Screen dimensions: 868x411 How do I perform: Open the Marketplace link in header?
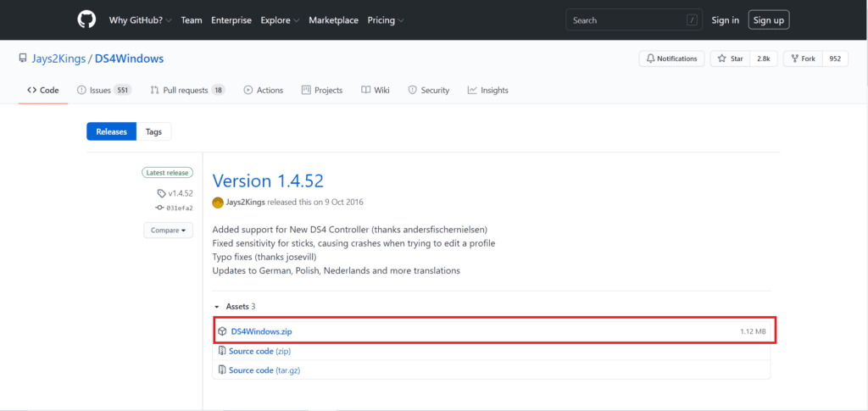[333, 20]
